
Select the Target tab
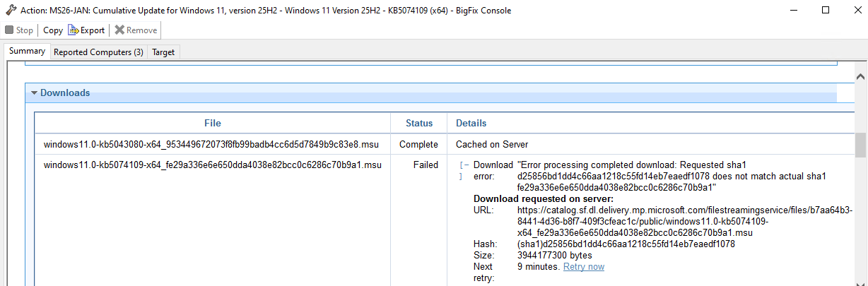163,52
